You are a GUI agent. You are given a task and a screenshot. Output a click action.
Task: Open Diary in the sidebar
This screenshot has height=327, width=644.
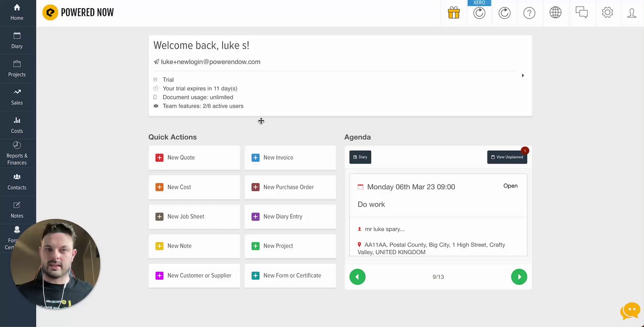(17, 40)
